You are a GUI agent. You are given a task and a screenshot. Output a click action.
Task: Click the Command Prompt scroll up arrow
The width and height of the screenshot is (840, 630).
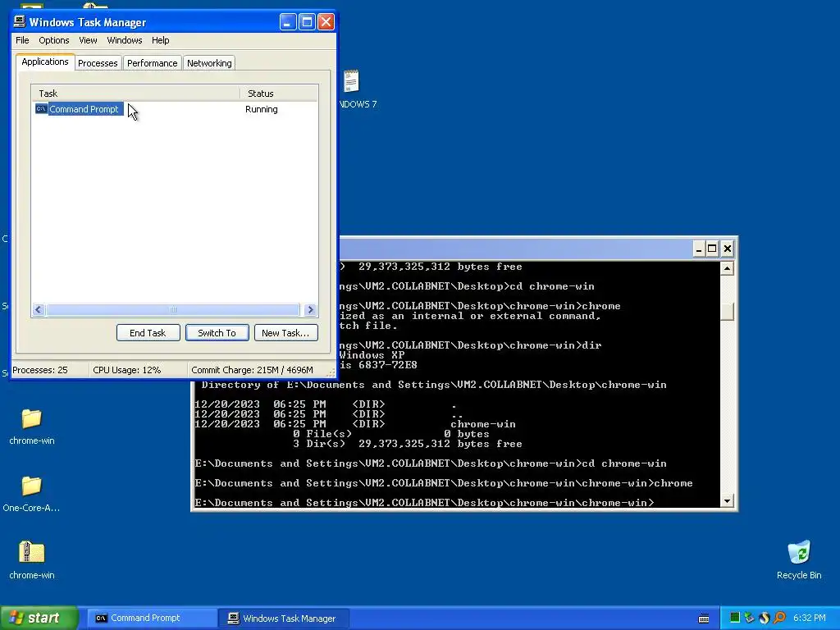tap(727, 268)
